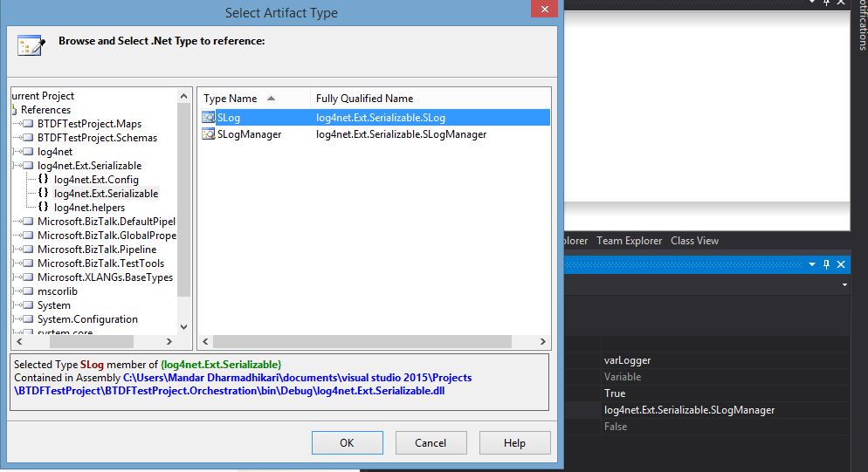Screen dimensions: 868x472
Task: Open the Notifications side tab
Action: pyautogui.click(x=863, y=25)
